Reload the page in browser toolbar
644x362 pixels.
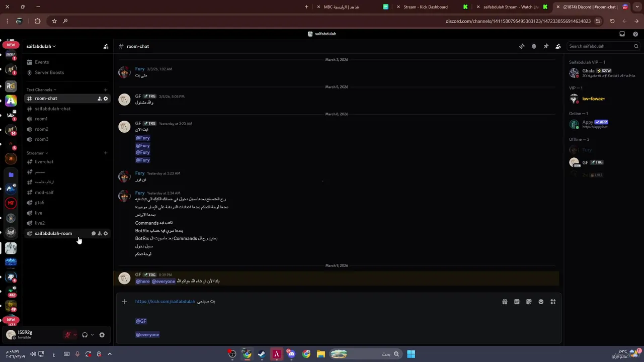click(612, 21)
